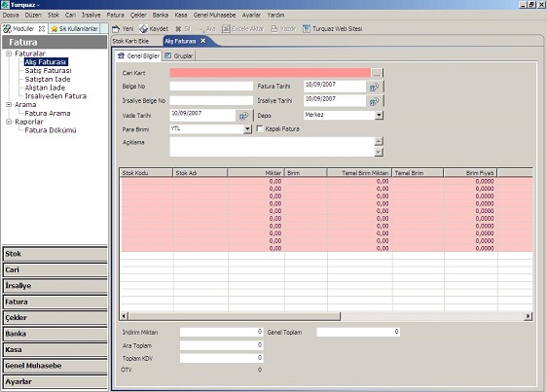Viewport: 547px width, 392px height.
Task: Switch to Stok Kartı Ekle tab
Action: [130, 41]
